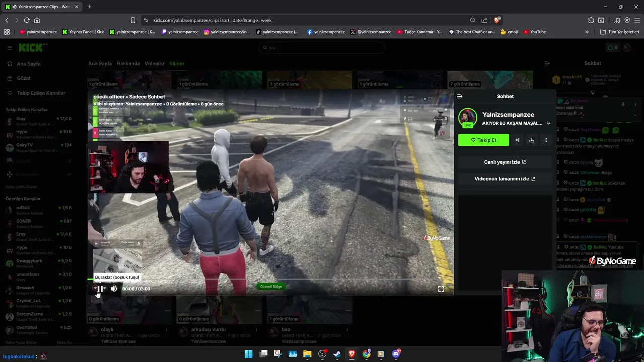This screenshot has height=362, width=644.
Task: Open the Yayıncı Paneli | Kick bookmark
Action: (x=83, y=32)
